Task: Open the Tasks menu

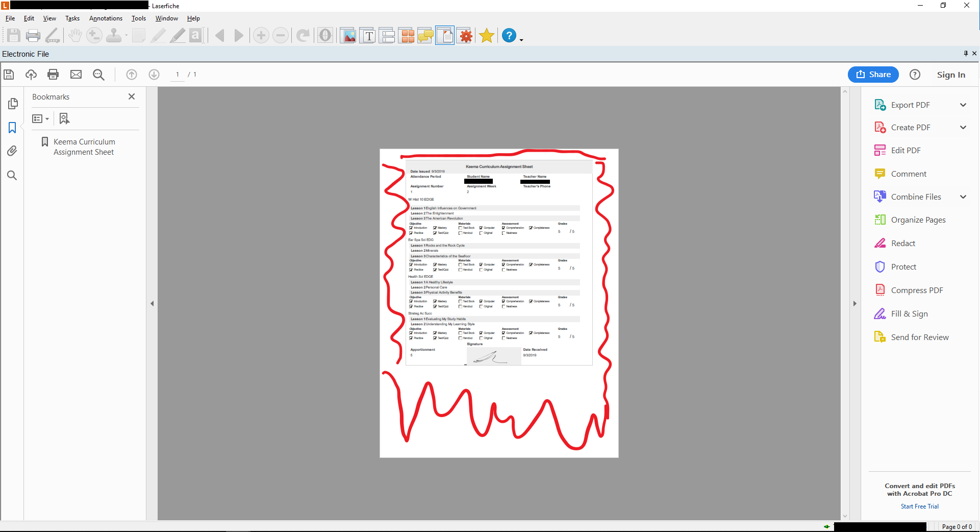Action: pos(72,18)
